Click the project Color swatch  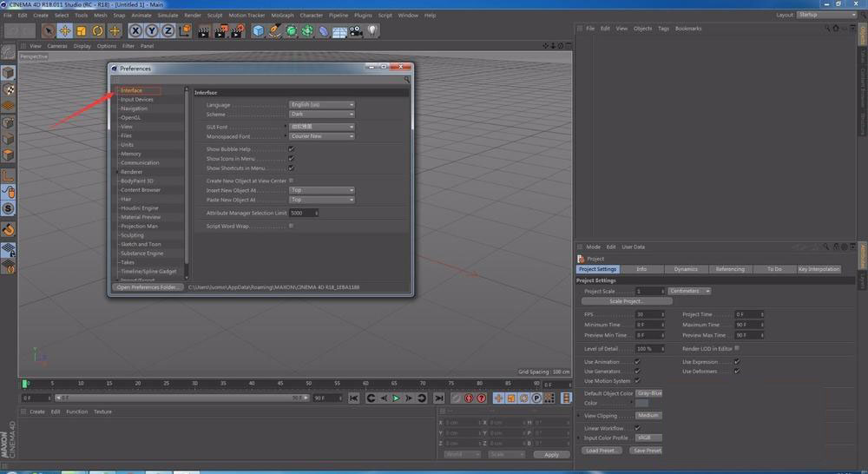pyautogui.click(x=641, y=403)
